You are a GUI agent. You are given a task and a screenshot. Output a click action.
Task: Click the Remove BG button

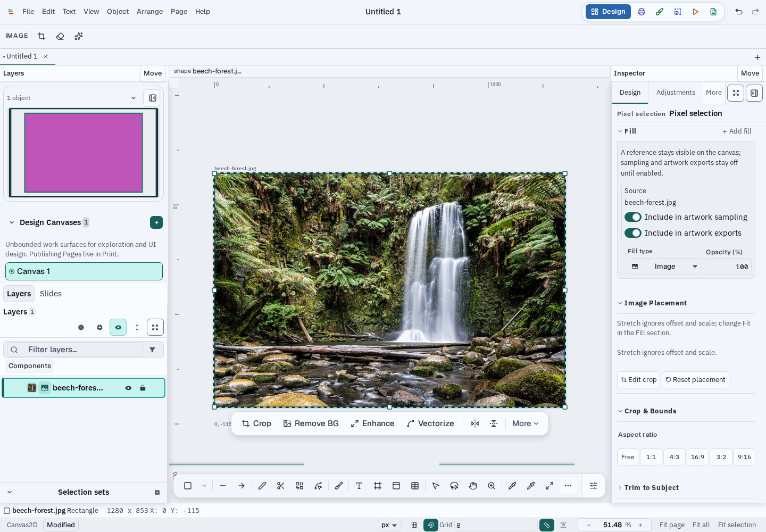[311, 423]
